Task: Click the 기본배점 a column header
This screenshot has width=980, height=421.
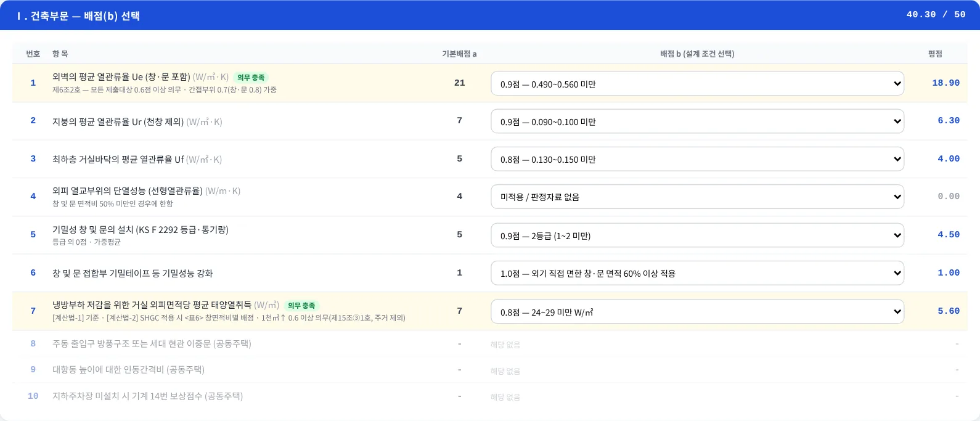Action: 459,54
